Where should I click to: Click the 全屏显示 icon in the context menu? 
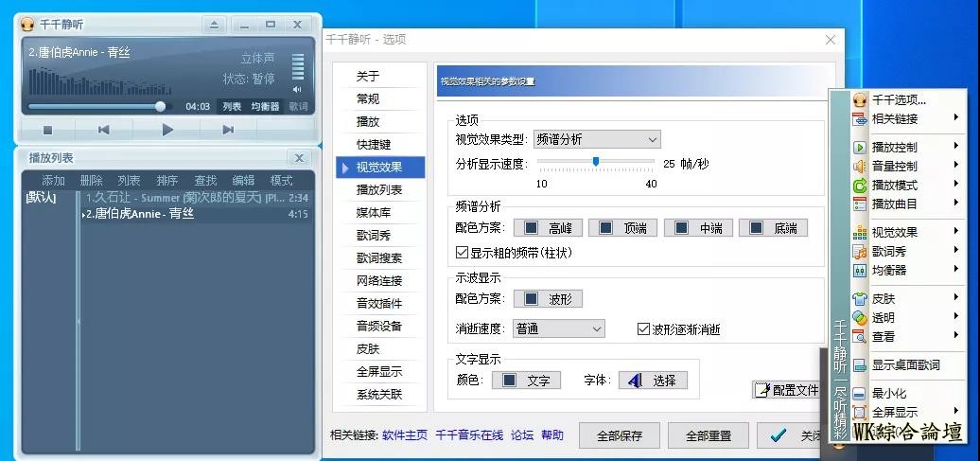pyautogui.click(x=860, y=412)
